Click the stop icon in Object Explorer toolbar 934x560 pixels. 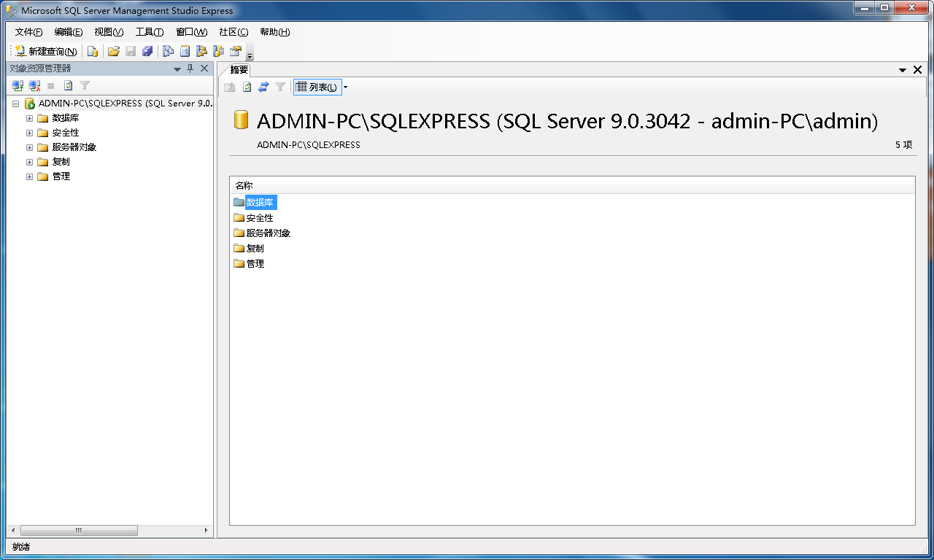50,85
